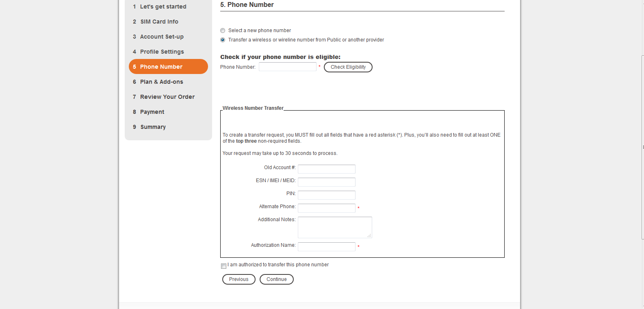Image resolution: width=644 pixels, height=309 pixels.
Task: Click inside the Additional Notes text area
Action: tap(334, 227)
